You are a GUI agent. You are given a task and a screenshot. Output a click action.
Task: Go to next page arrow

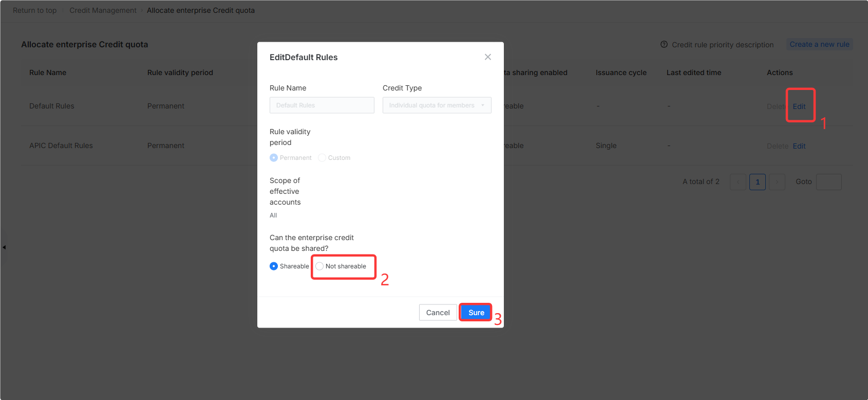click(777, 182)
